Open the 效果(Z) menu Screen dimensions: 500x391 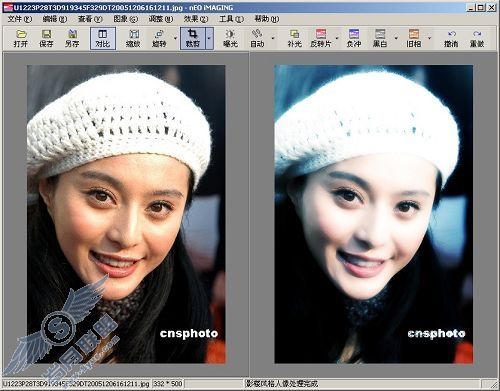[196, 19]
